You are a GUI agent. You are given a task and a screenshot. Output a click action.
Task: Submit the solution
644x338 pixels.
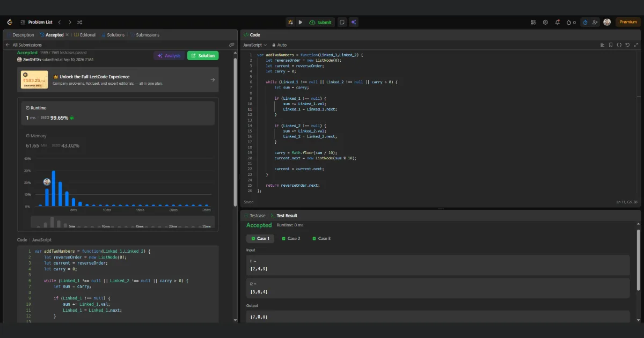[321, 22]
